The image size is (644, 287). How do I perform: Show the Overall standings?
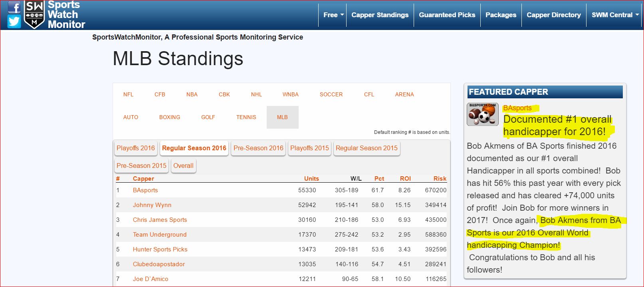pyautogui.click(x=183, y=165)
